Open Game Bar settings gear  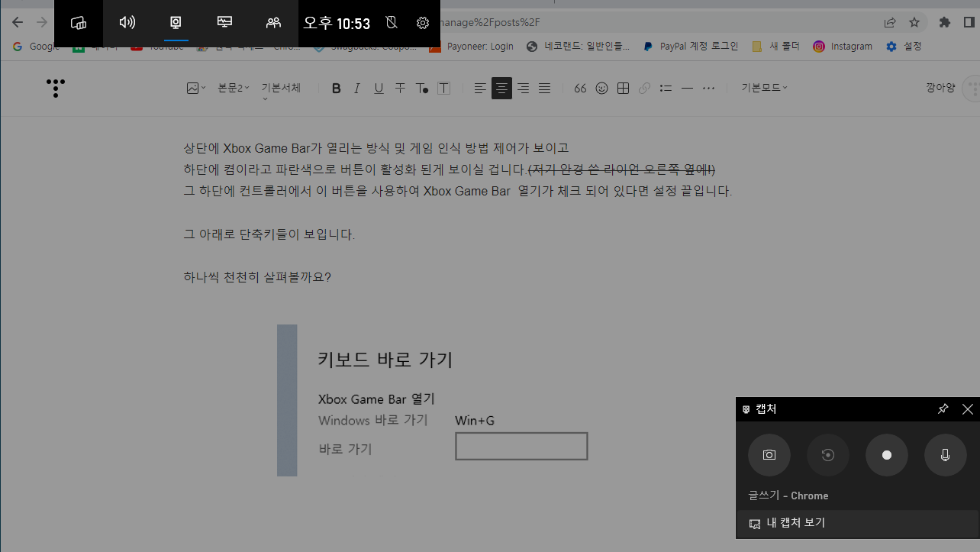[x=423, y=23]
